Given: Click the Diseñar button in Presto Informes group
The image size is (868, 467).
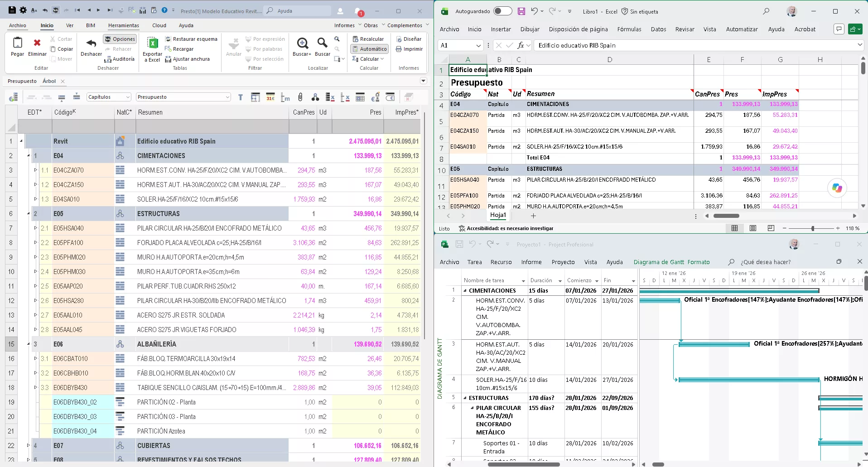Looking at the screenshot, I should click(x=409, y=39).
